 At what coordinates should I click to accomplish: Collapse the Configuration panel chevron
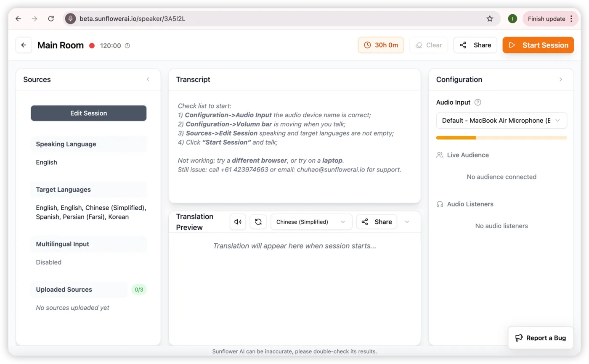[560, 79]
